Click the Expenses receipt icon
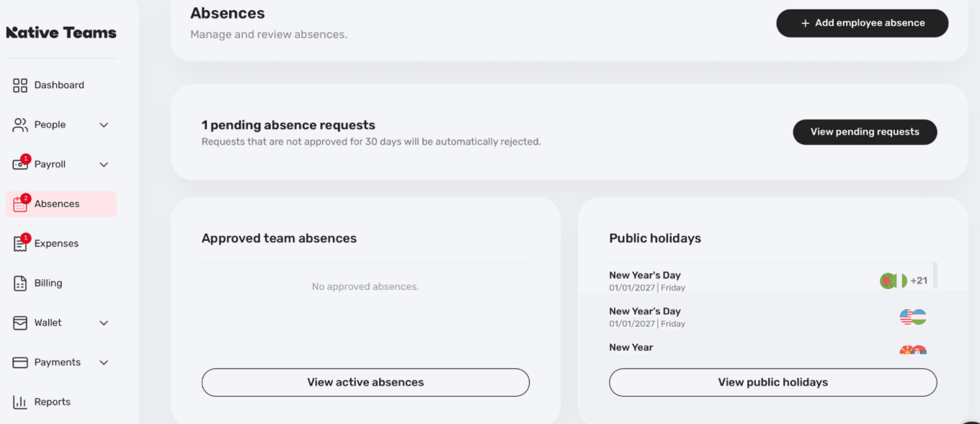 (20, 243)
